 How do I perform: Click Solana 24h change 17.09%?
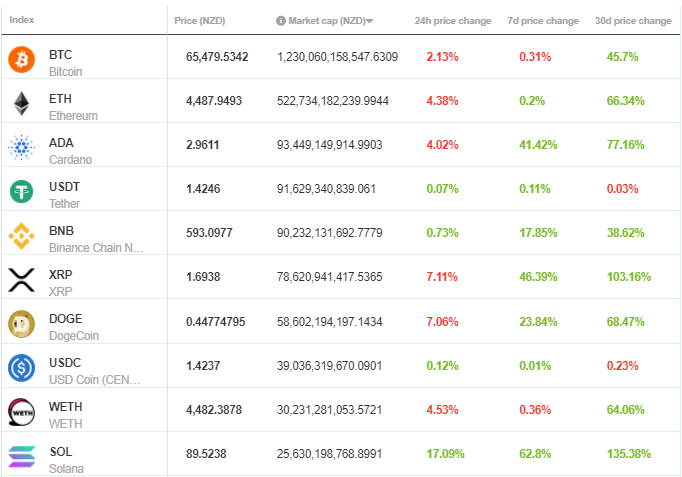pyautogui.click(x=445, y=454)
